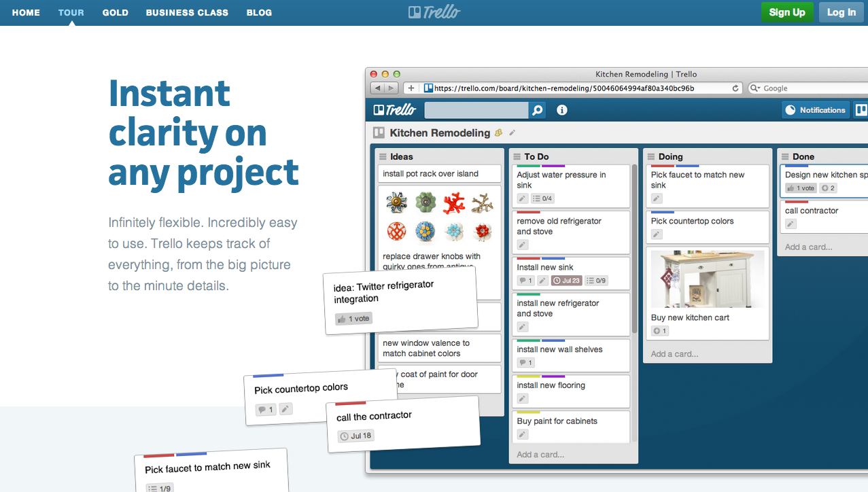Click the Trello logo inside the app toolbar
868x492 pixels.
coord(394,110)
